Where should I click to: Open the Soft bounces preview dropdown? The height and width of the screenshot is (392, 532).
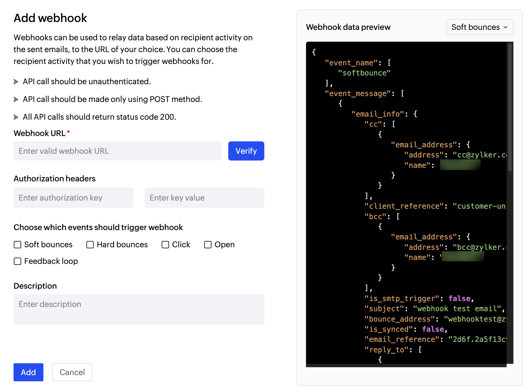pyautogui.click(x=480, y=27)
